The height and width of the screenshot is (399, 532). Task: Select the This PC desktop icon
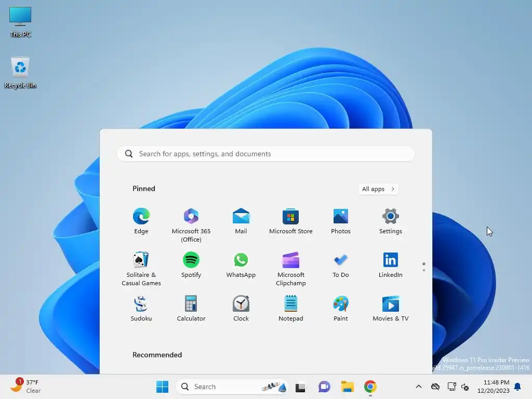(20, 21)
